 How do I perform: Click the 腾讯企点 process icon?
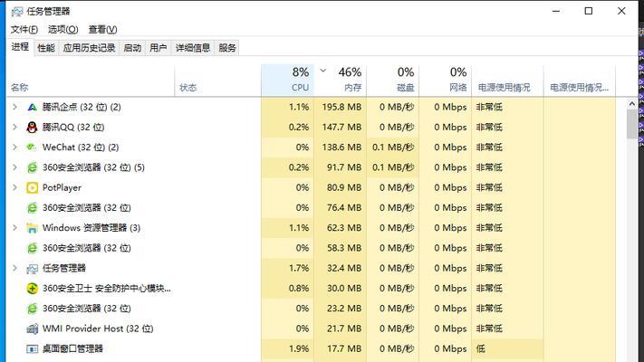point(32,107)
